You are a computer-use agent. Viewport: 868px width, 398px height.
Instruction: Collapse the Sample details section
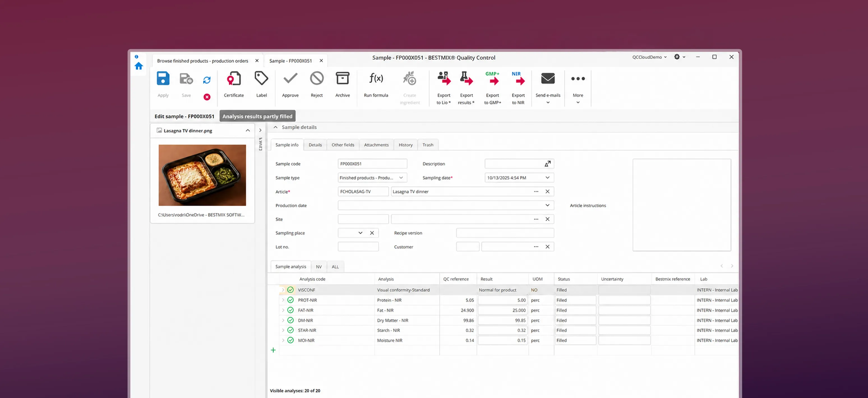pos(275,127)
